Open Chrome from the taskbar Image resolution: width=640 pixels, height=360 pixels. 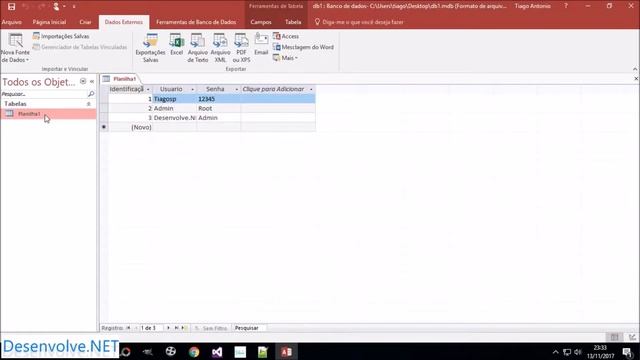[x=194, y=352]
